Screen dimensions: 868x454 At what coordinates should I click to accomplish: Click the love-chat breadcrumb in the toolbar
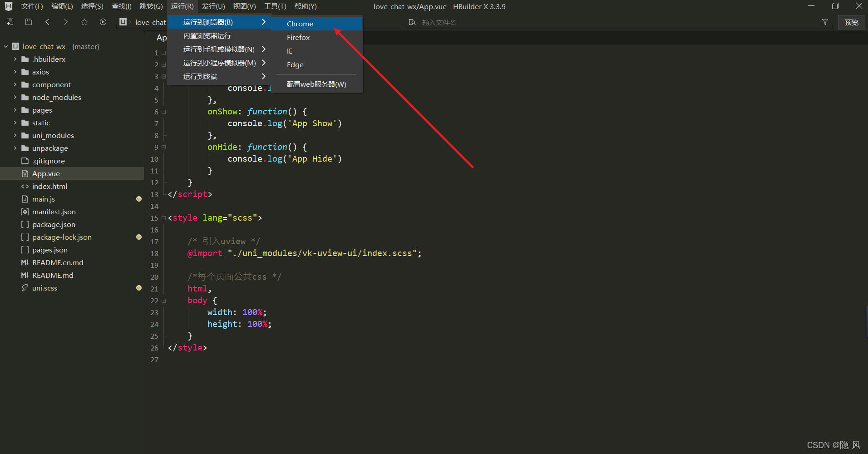click(151, 22)
